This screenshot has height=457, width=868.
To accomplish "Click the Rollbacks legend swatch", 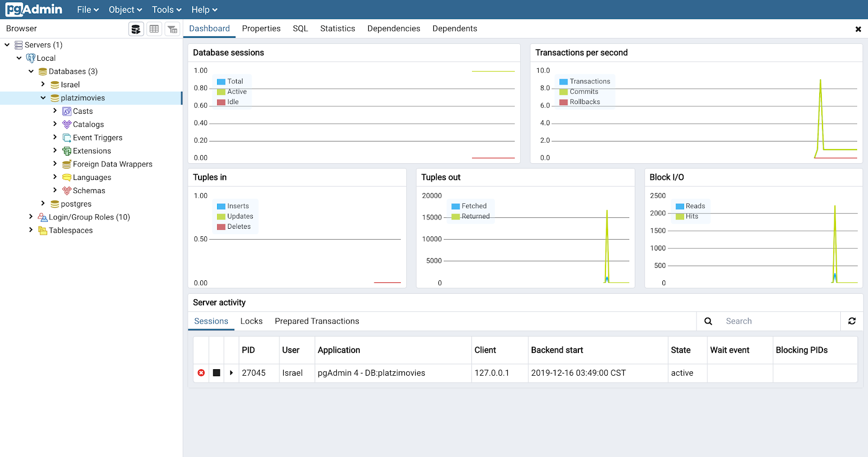I will tap(564, 102).
